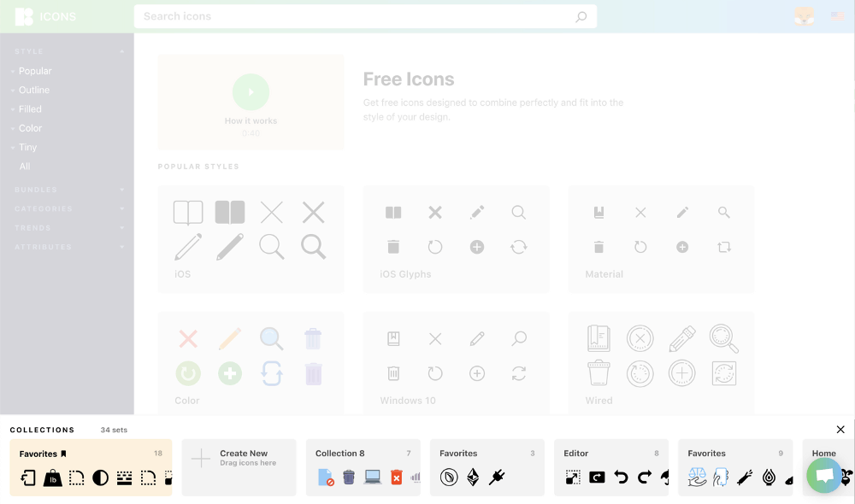Click the bookmark icon in Windows 10 card
Viewport: 855px width, 504px height.
pos(393,339)
